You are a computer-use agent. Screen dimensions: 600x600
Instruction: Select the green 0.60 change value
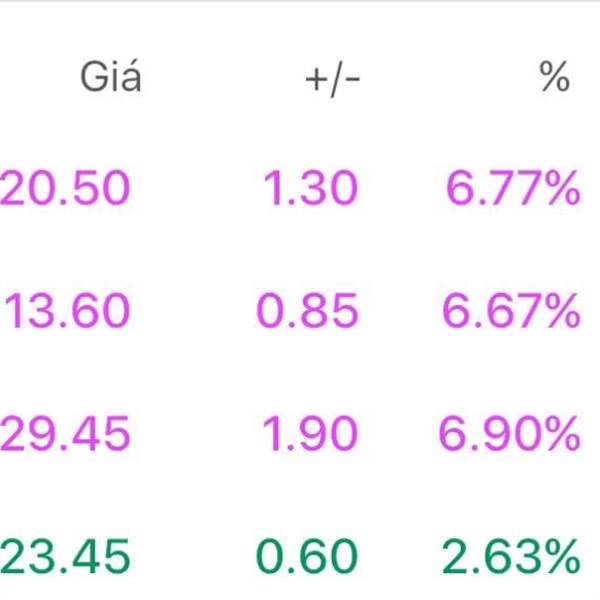coord(307,556)
